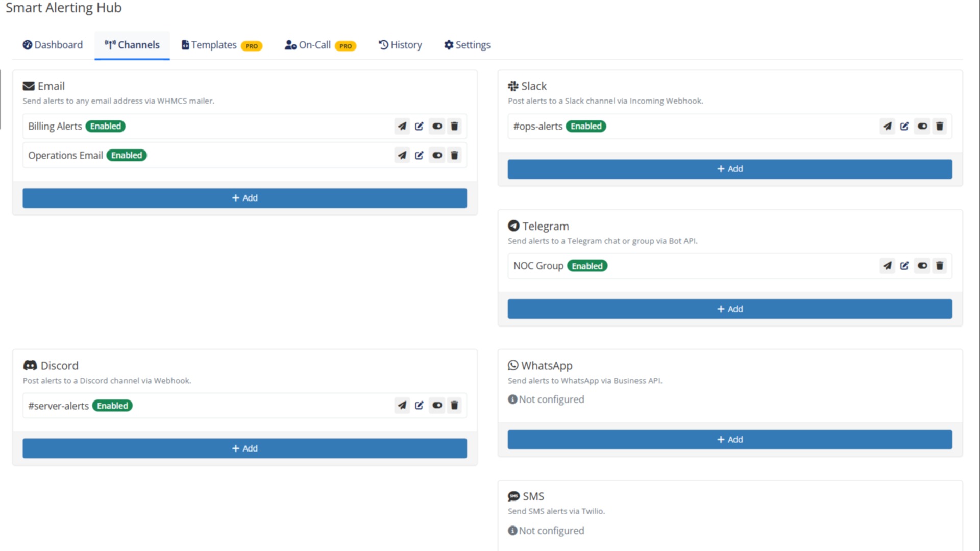This screenshot has width=980, height=551.
Task: Switch to the Dashboard tab
Action: coord(53,45)
